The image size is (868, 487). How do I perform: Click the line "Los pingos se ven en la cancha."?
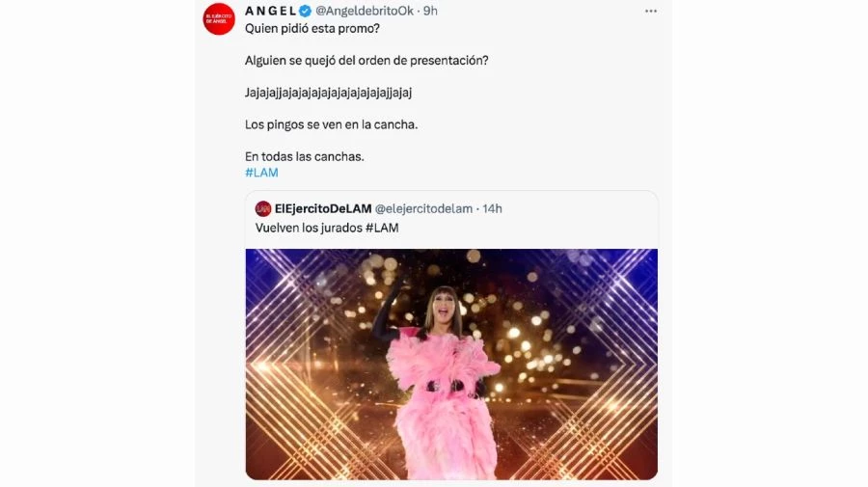[x=331, y=124]
